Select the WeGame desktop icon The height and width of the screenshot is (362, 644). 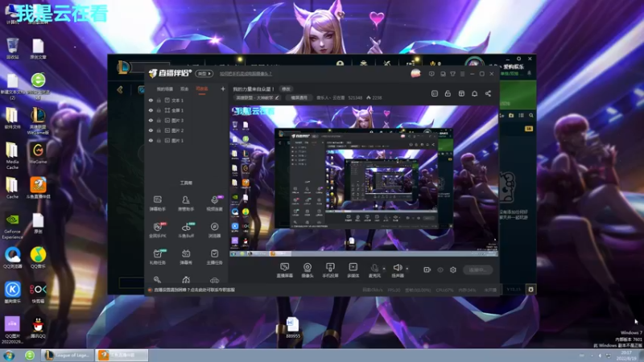pos(38,153)
